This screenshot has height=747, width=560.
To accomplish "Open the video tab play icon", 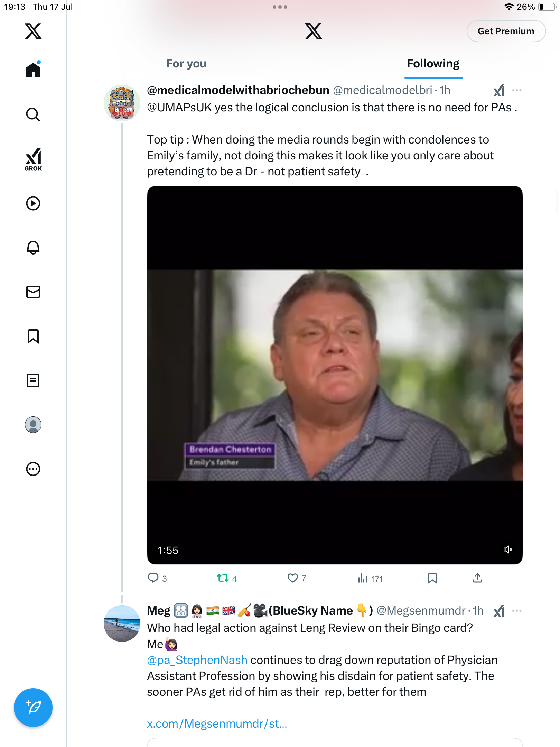I will click(x=33, y=203).
